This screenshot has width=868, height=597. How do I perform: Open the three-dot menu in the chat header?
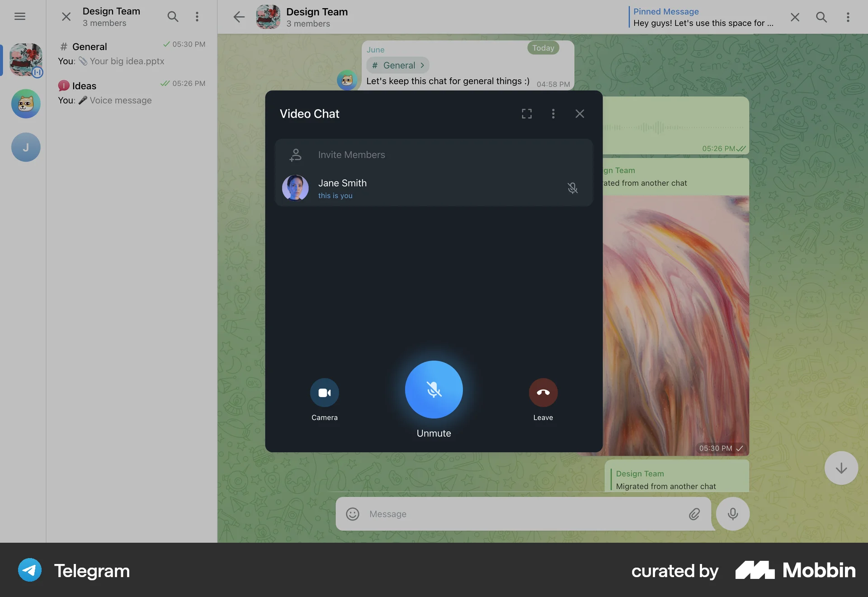point(849,17)
